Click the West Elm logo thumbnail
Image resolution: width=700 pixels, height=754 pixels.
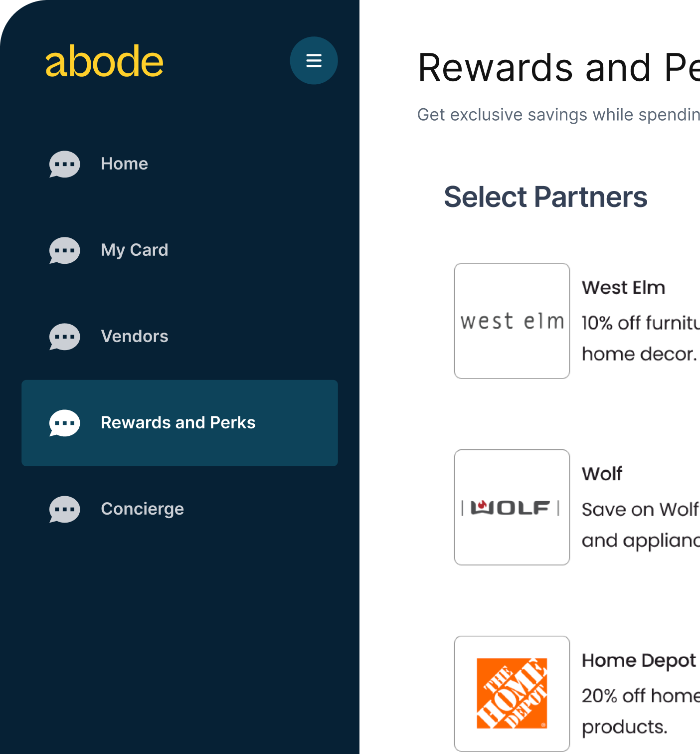click(x=512, y=321)
